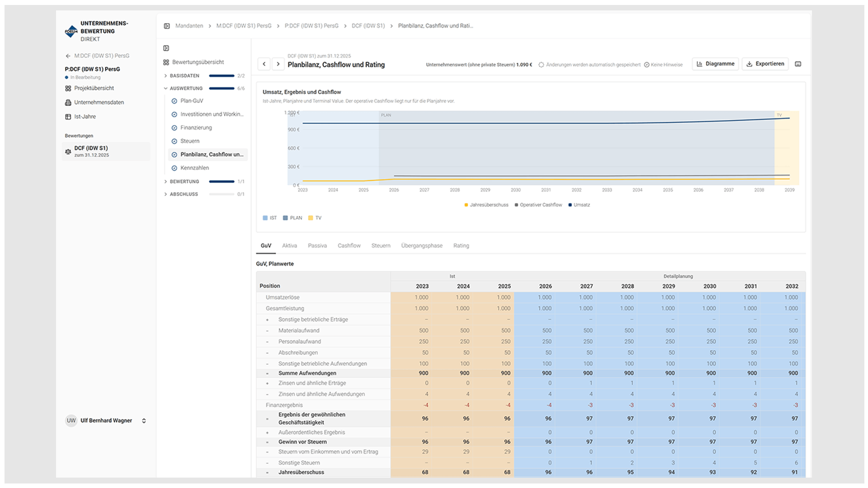Click TV legend color swatch

pos(311,218)
